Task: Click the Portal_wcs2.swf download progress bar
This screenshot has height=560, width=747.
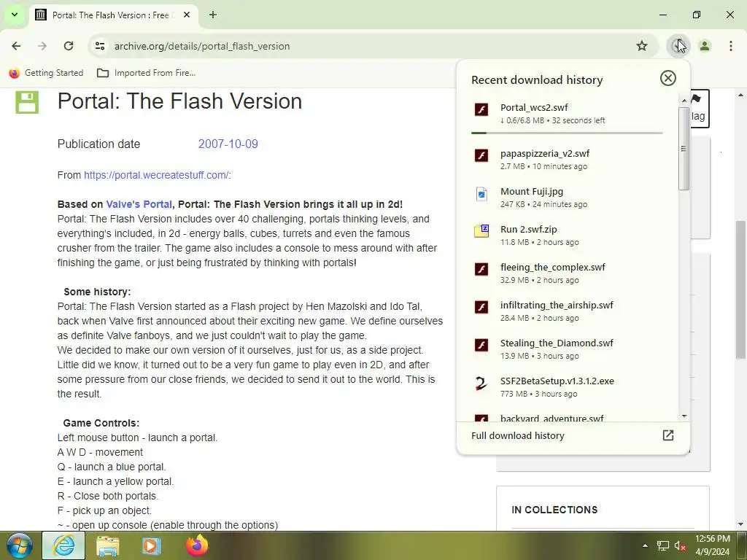Action: [567, 133]
